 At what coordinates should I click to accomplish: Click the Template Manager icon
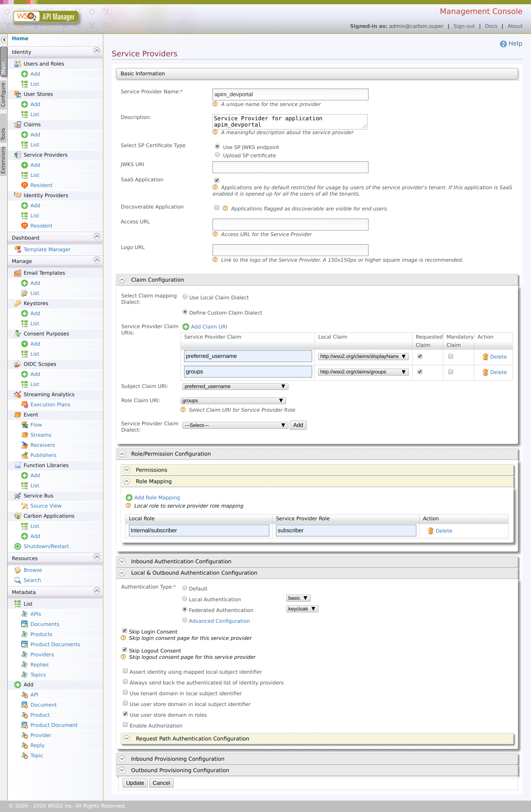[17, 249]
